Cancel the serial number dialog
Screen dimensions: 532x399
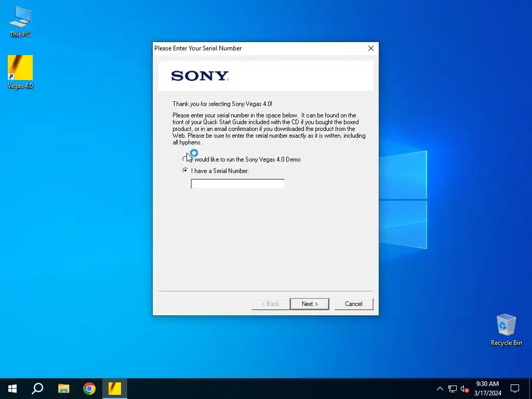click(354, 303)
